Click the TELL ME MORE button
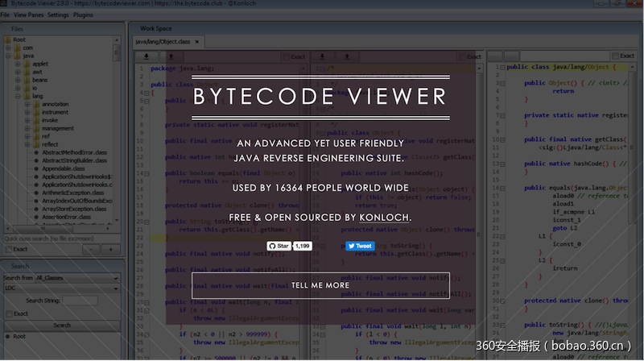 click(320, 285)
